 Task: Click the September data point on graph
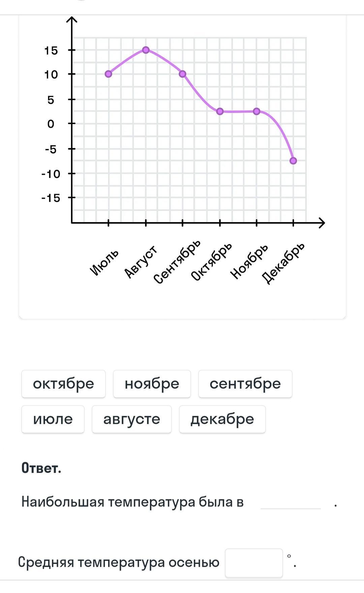182,74
